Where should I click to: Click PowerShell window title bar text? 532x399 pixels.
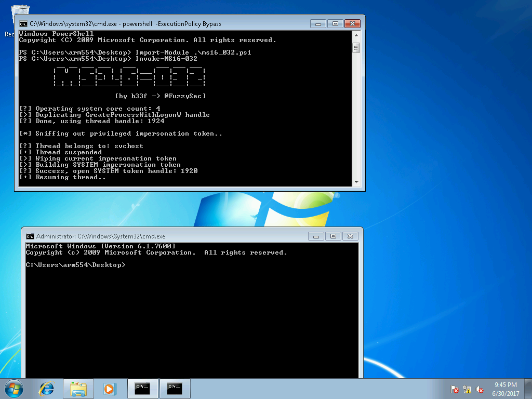click(x=125, y=24)
